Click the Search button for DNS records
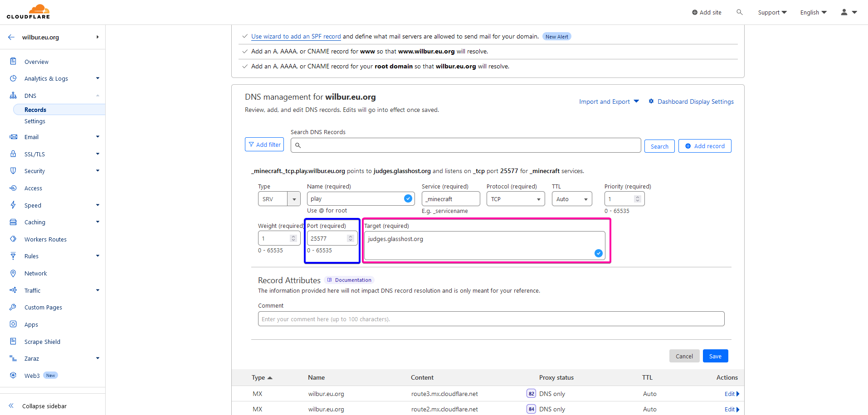The image size is (868, 415). (659, 146)
